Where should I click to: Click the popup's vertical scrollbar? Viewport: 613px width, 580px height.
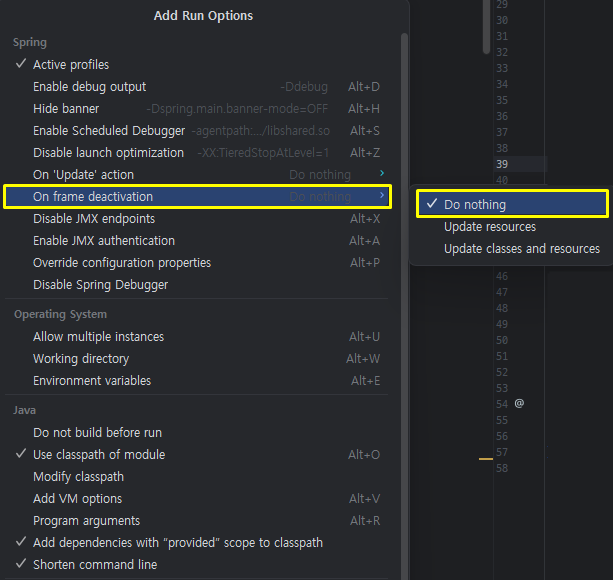tap(404, 305)
